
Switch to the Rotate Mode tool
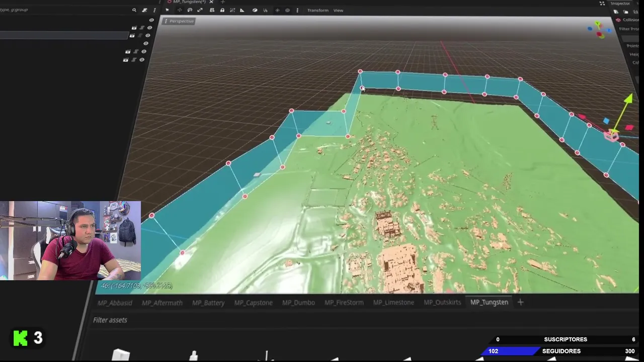(x=190, y=10)
